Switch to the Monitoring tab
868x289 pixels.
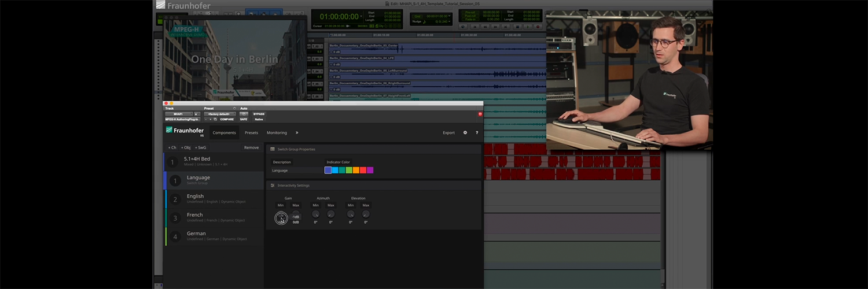[277, 132]
